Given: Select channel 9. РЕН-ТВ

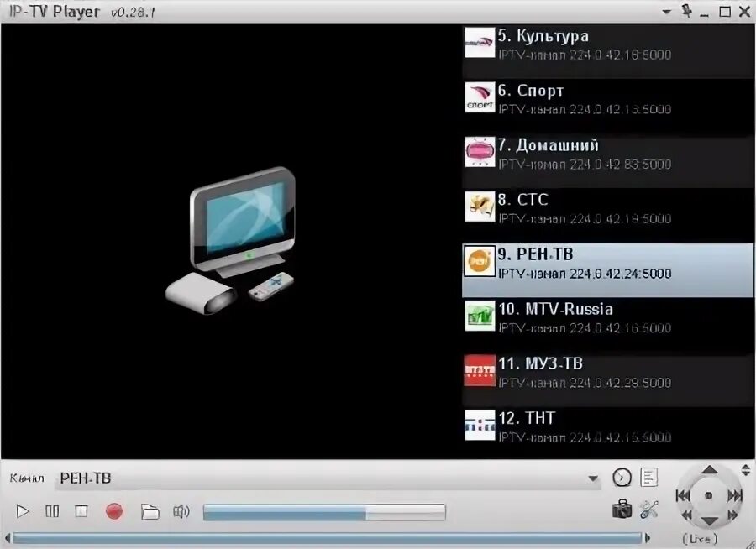Looking at the screenshot, I should coord(608,270).
